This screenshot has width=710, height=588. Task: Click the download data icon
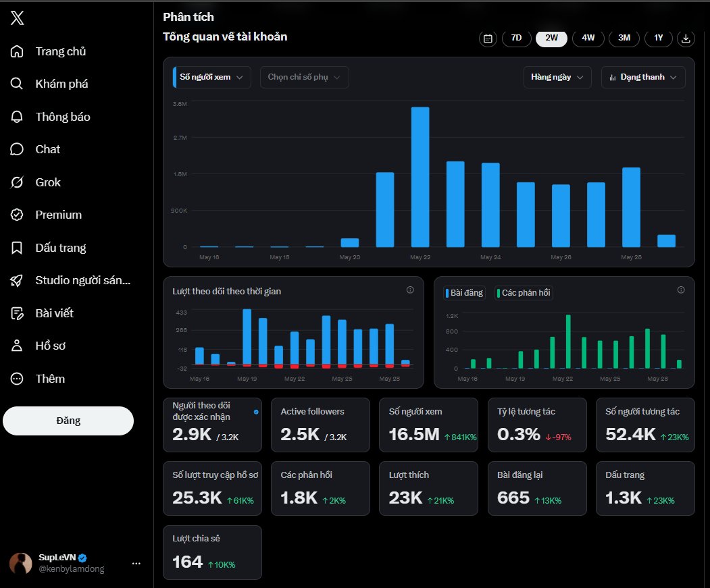(686, 38)
